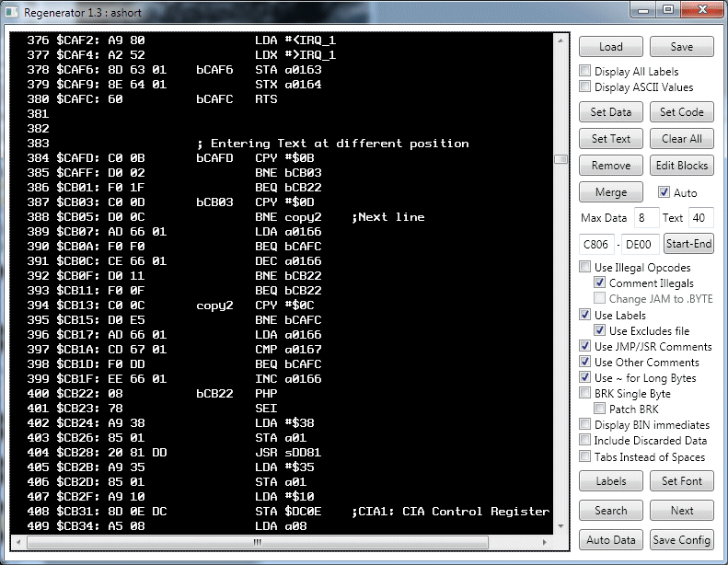Click the Search button
This screenshot has width=728, height=565.
coord(610,510)
